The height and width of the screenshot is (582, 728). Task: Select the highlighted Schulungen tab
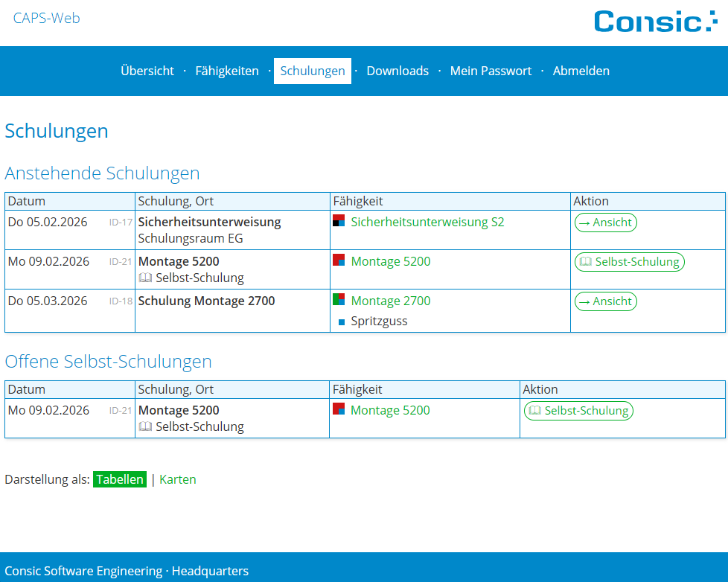point(312,71)
